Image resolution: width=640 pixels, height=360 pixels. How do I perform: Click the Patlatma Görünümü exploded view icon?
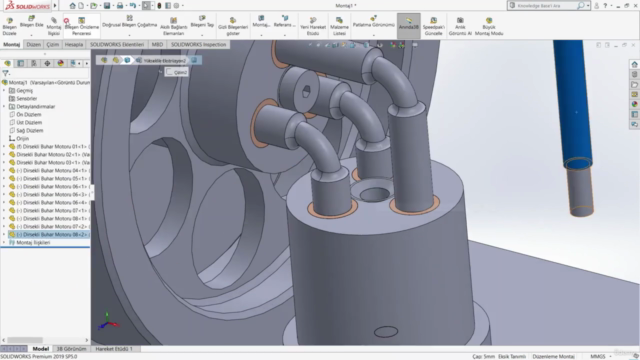point(373,18)
